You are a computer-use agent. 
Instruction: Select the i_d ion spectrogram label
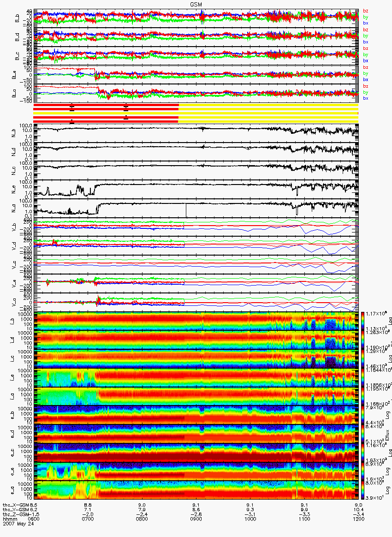click(12, 340)
